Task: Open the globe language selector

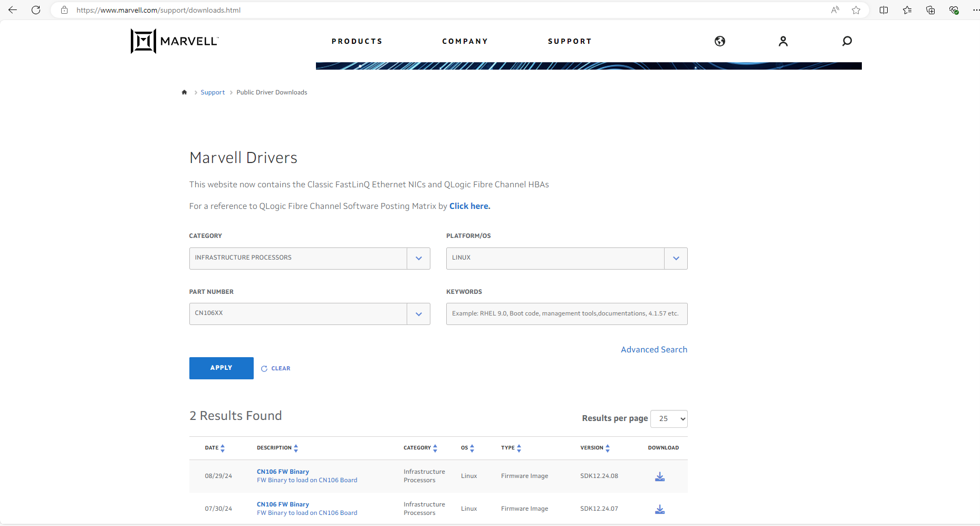Action: click(x=719, y=41)
